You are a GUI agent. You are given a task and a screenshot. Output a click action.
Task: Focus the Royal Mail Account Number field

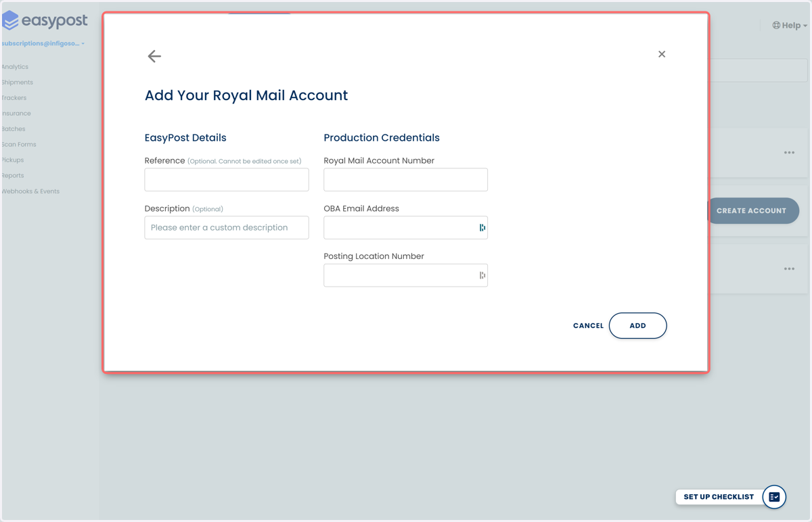tap(405, 180)
